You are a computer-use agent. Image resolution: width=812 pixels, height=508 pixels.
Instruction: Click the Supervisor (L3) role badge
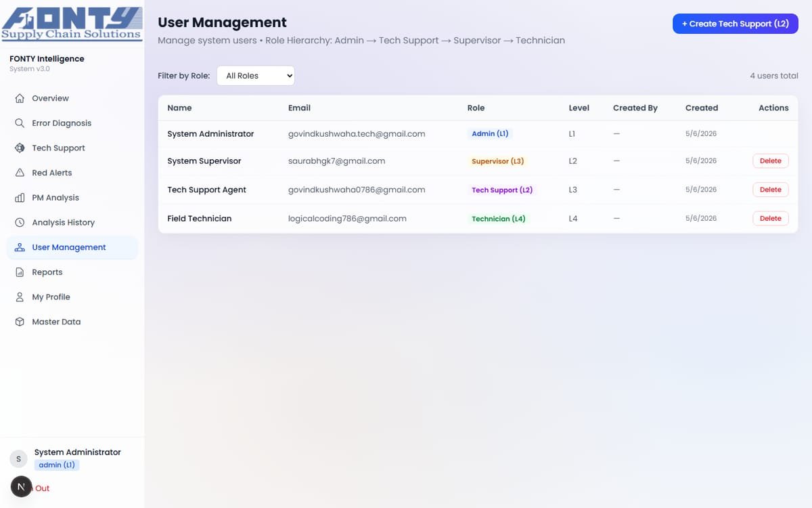tap(498, 161)
